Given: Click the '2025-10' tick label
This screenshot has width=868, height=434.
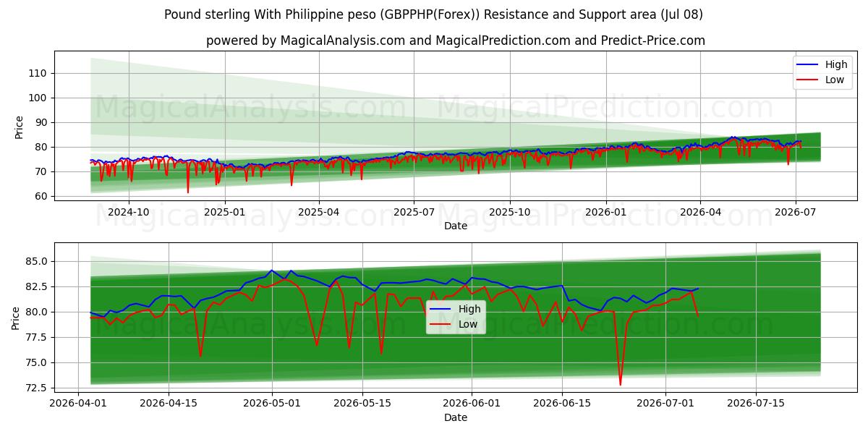Looking at the screenshot, I should (x=509, y=212).
